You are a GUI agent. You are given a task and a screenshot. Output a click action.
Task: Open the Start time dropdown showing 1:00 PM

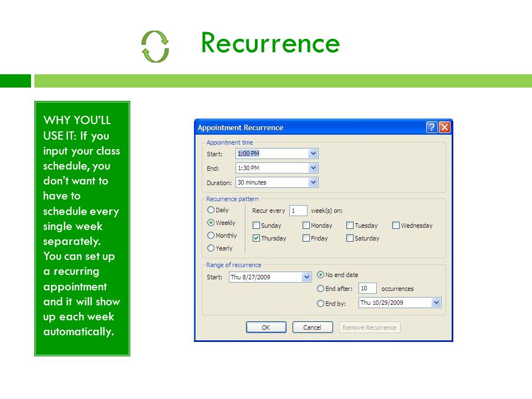pos(313,154)
